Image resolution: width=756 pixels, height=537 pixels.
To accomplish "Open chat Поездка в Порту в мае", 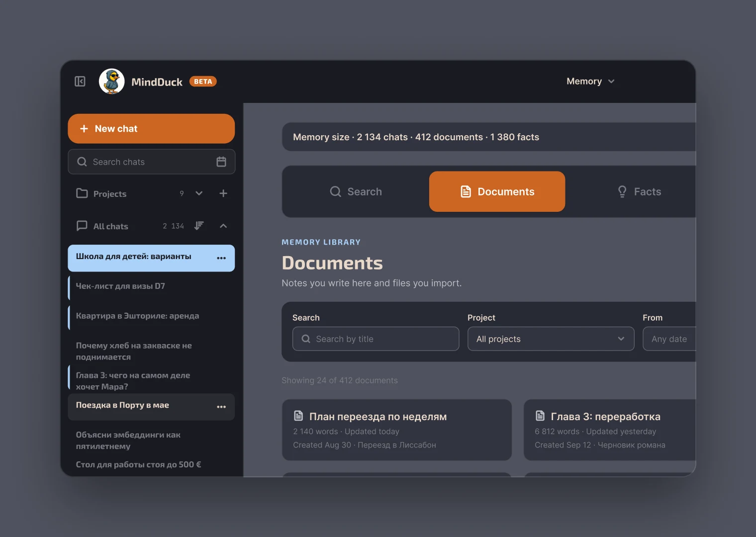I will (x=151, y=407).
